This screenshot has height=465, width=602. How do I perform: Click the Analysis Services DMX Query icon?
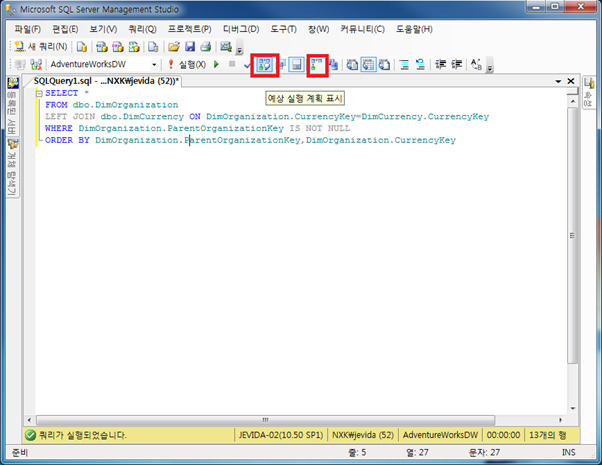click(117, 47)
